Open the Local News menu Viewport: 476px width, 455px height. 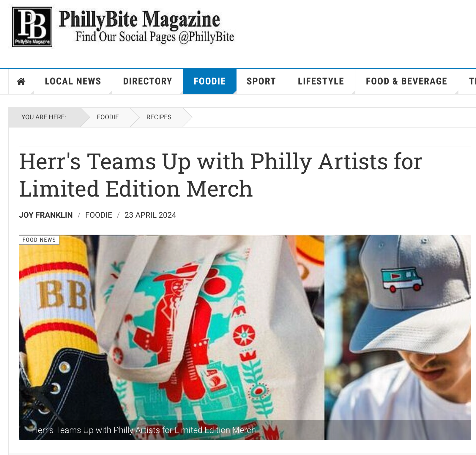[73, 81]
